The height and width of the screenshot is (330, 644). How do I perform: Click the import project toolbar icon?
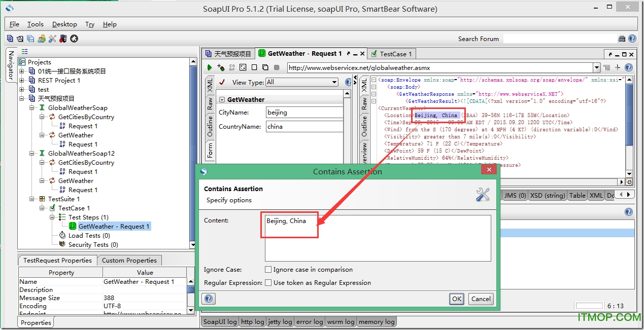pos(20,39)
